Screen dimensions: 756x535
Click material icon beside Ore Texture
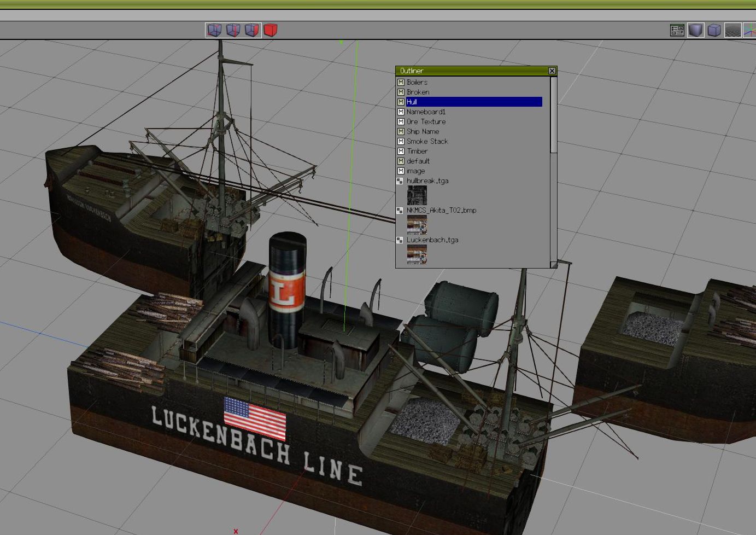tap(401, 121)
